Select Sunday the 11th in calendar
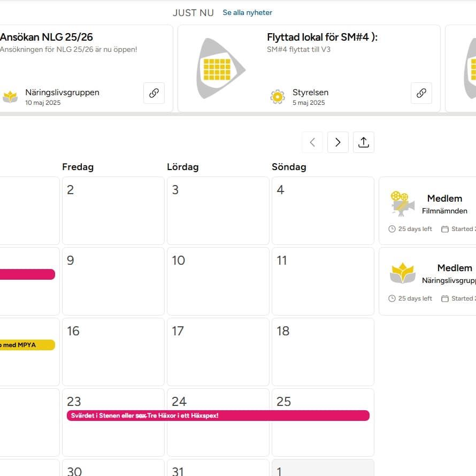The width and height of the screenshot is (476, 476). (323, 281)
